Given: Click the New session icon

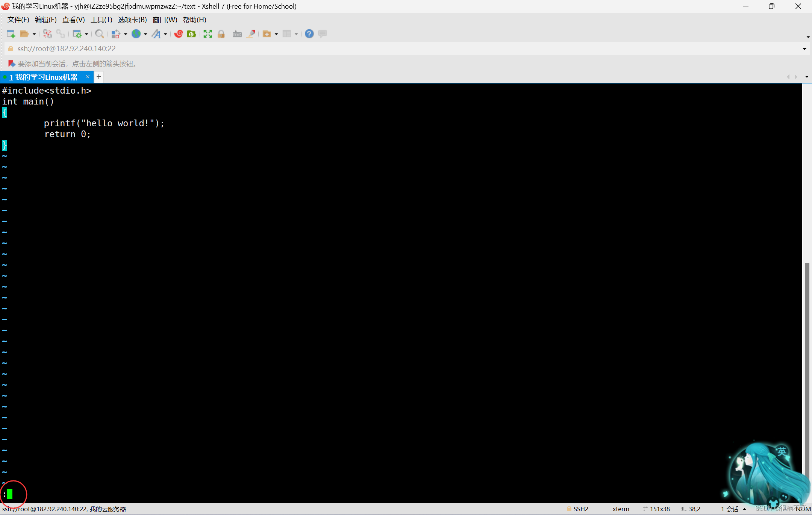Looking at the screenshot, I should 11,34.
